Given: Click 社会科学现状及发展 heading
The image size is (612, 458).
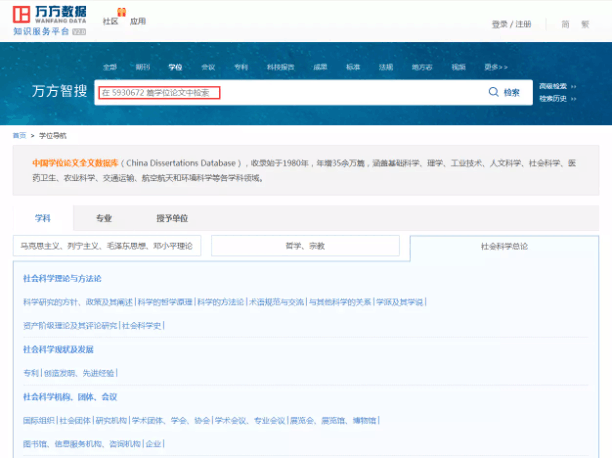Looking at the screenshot, I should coord(58,349).
